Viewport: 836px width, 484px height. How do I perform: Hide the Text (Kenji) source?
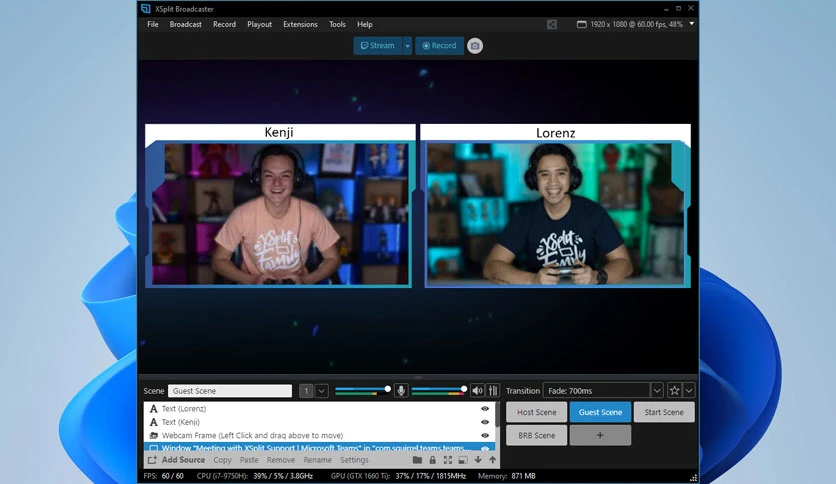click(x=485, y=422)
